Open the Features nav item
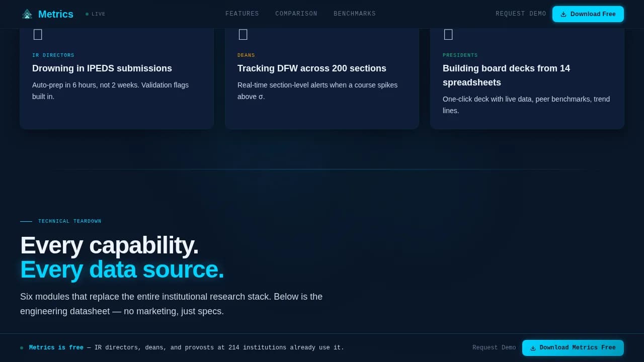Viewport: 644px width, 362px height. pos(242,14)
